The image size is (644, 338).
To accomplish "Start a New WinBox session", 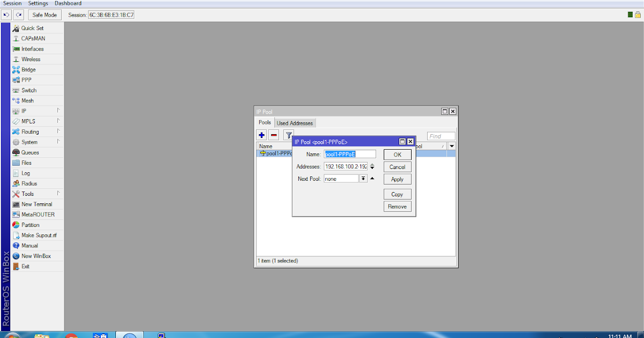I will (36, 256).
